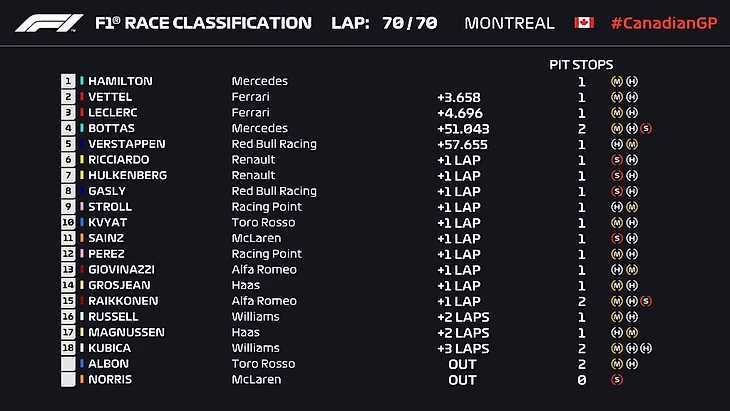Select the driver name HAMILTON
Screen dimensions: 730x411
120,81
